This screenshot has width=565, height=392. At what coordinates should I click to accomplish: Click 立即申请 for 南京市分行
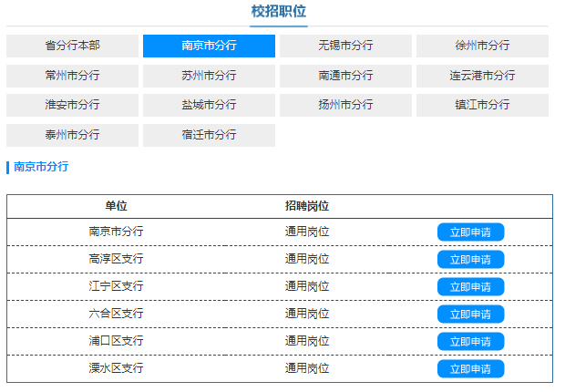(x=470, y=232)
